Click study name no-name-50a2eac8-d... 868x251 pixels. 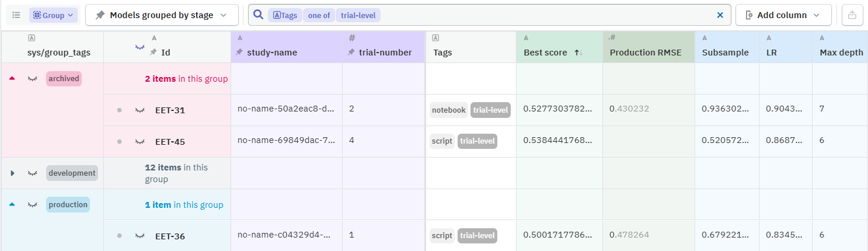286,109
